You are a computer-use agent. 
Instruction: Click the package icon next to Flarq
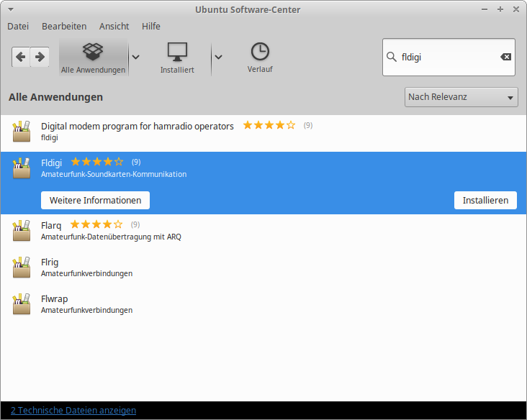[22, 231]
